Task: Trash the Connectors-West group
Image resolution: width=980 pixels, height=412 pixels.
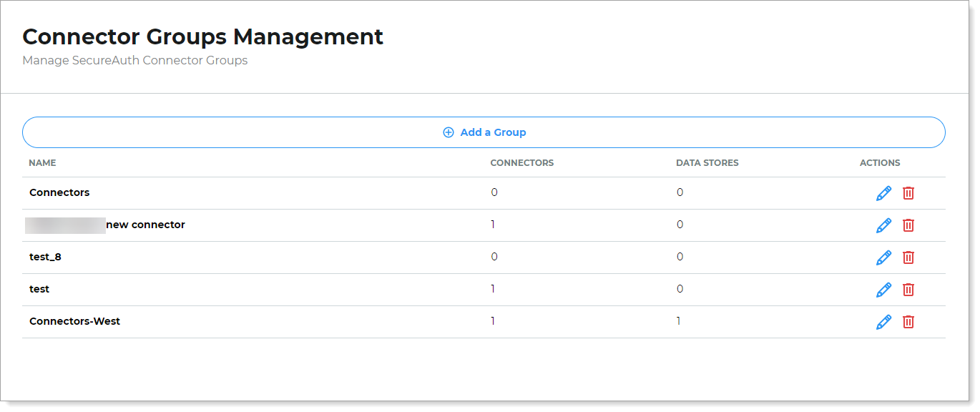Action: click(x=908, y=322)
